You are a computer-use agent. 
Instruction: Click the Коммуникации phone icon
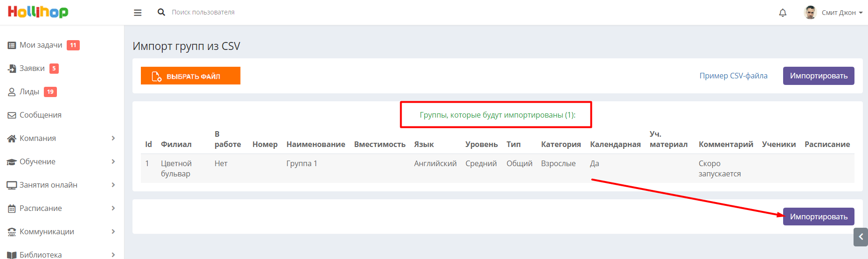point(12,232)
